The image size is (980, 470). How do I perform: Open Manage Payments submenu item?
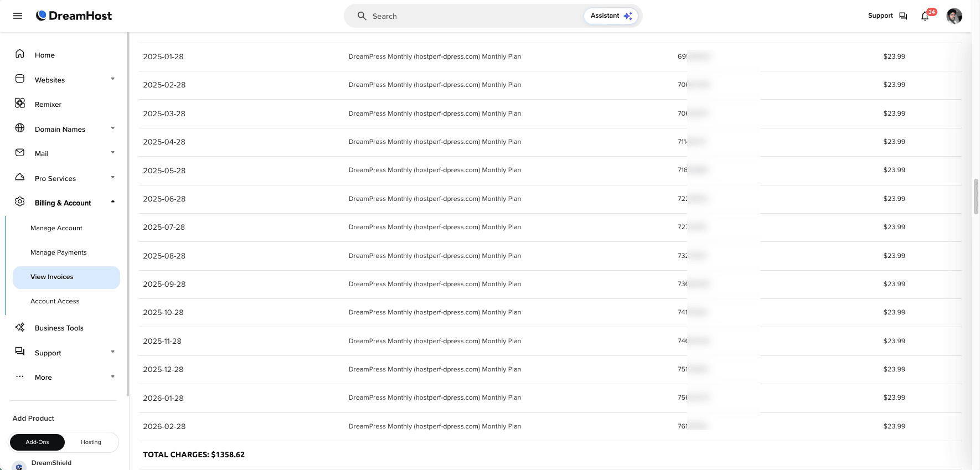(x=59, y=252)
